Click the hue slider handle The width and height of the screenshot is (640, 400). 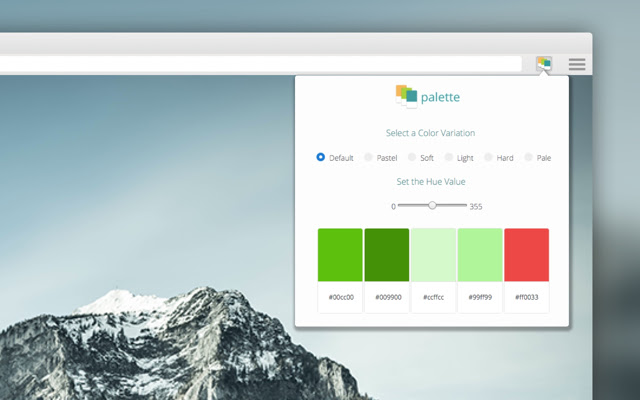pos(432,205)
